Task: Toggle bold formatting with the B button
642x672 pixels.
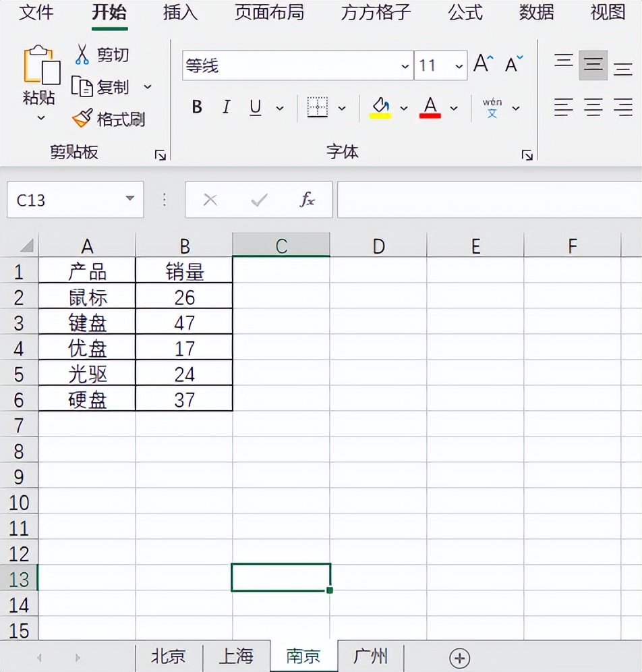Action: [196, 107]
